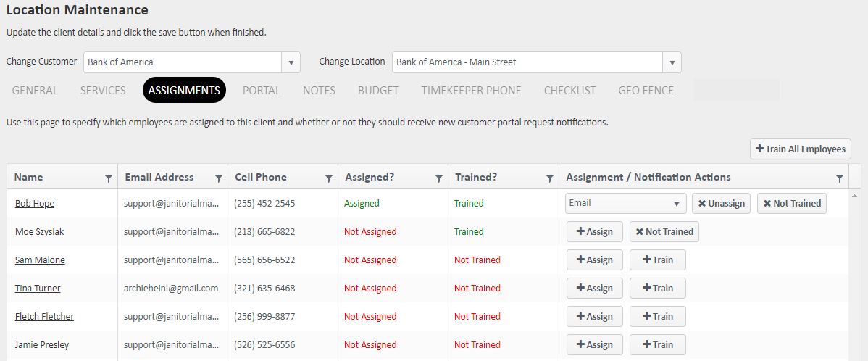Viewport: 868px width, 361px height.
Task: Assign Moe Szyslak to this location
Action: tap(594, 232)
